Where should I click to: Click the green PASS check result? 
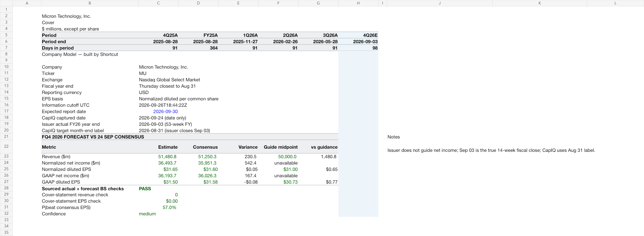145,189
